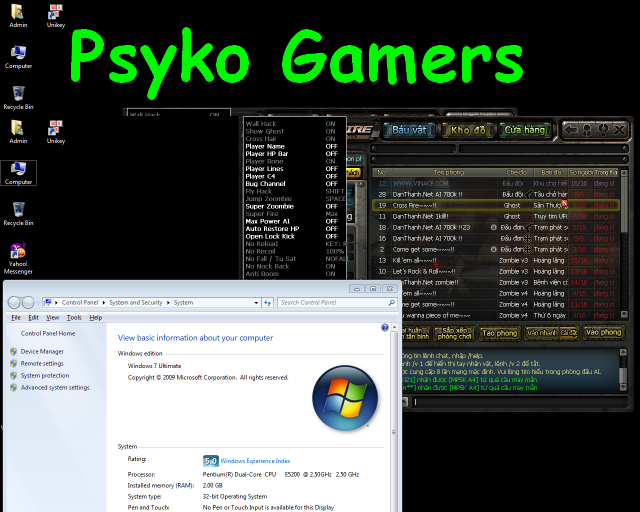Open the Help menu
This screenshot has width=640, height=512.
pyautogui.click(x=96, y=318)
